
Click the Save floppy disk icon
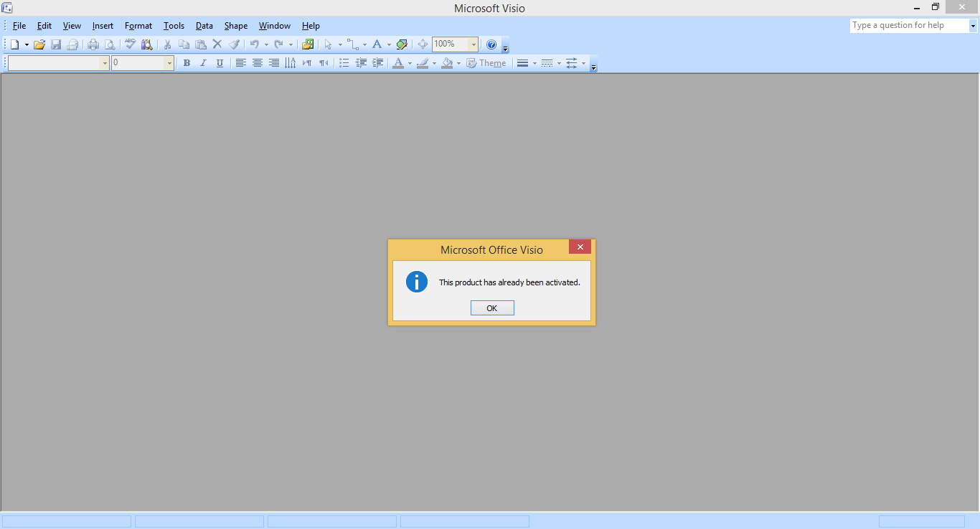[56, 44]
